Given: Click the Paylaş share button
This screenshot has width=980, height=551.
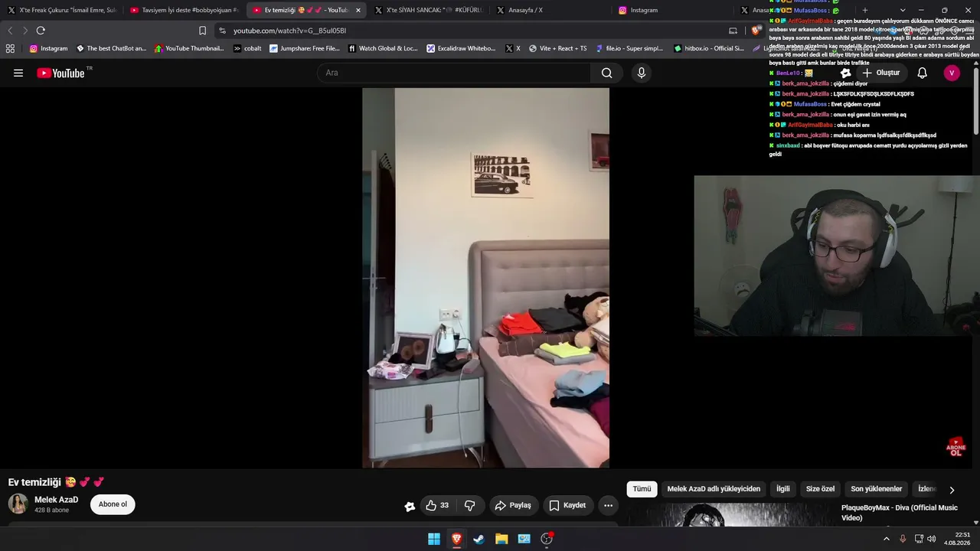Looking at the screenshot, I should 513,505.
